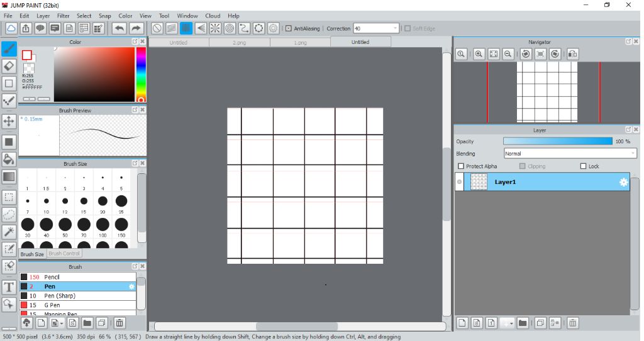This screenshot has width=644, height=341.
Task: Pick color in the saturation square
Action: click(x=94, y=74)
